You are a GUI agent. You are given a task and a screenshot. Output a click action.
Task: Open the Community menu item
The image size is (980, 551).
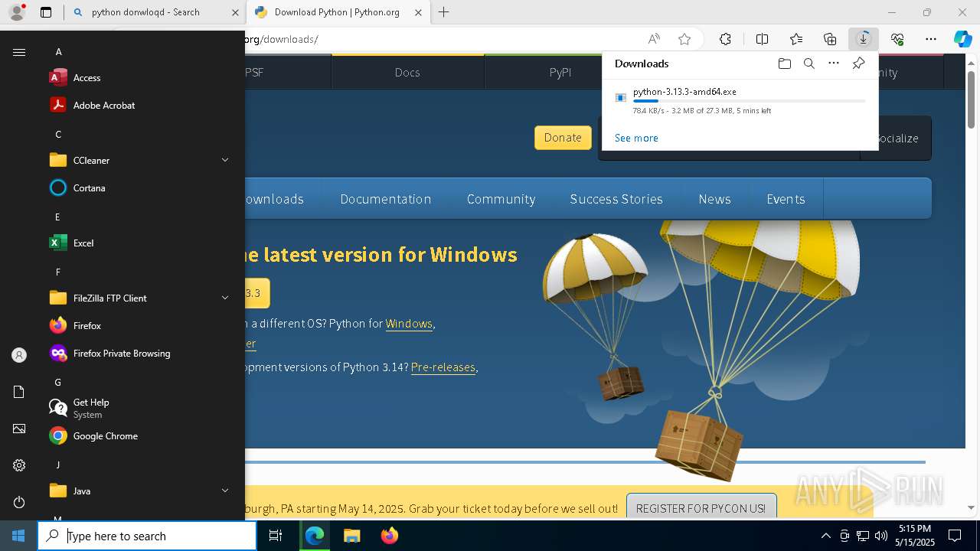click(501, 199)
